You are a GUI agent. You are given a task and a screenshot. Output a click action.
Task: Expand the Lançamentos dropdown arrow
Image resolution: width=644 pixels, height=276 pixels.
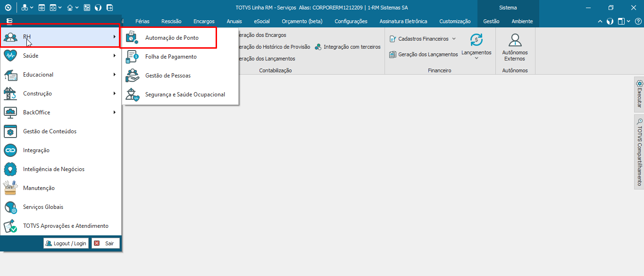477,58
